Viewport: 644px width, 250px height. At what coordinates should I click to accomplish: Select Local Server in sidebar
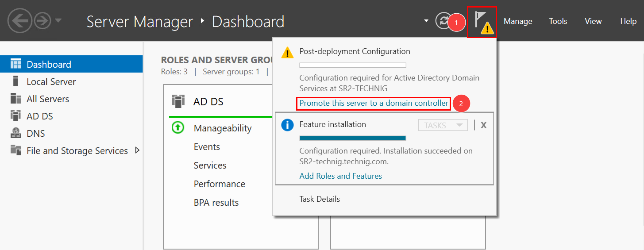pyautogui.click(x=51, y=81)
